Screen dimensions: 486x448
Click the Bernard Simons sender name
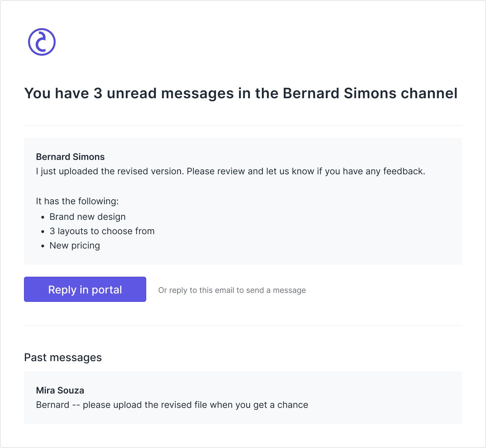[70, 157]
